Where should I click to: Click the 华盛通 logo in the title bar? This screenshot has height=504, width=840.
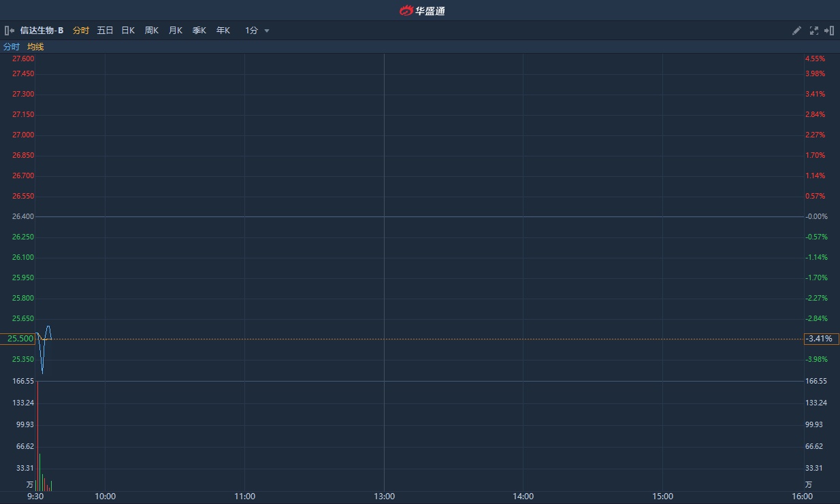[422, 10]
